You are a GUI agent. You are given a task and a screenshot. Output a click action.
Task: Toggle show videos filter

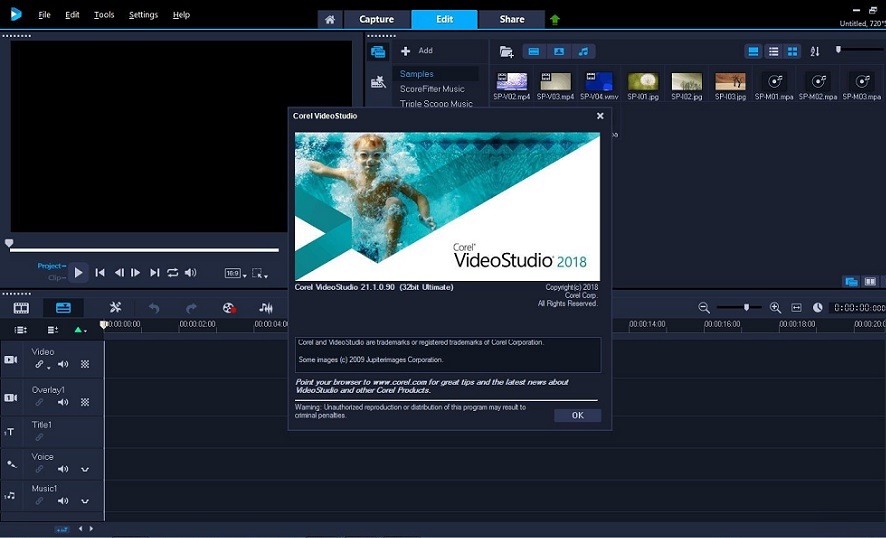pos(533,52)
